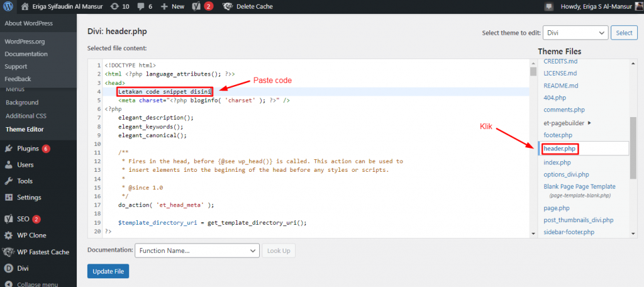Screen dimensions: 644x287
Task: Click the SEO Yoast sidebar icon
Action: click(9, 219)
